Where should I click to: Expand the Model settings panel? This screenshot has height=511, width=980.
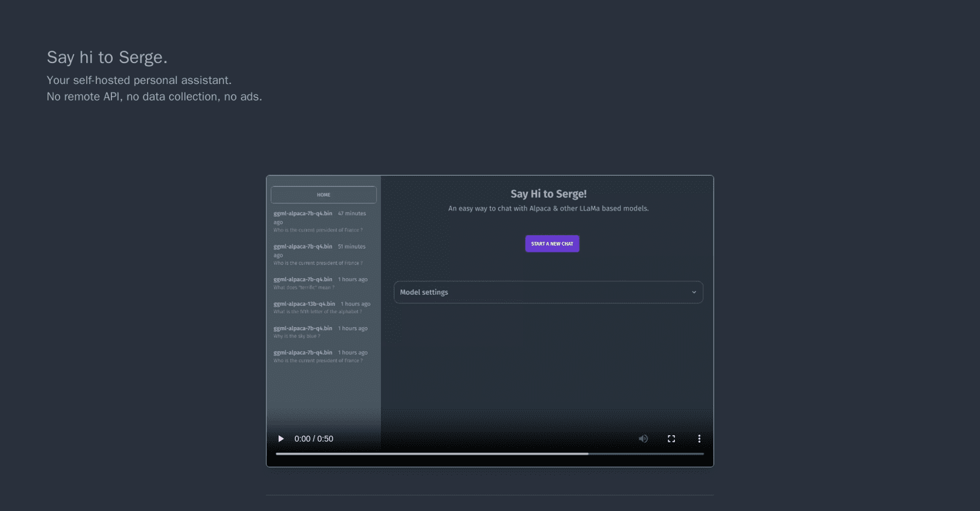point(548,292)
